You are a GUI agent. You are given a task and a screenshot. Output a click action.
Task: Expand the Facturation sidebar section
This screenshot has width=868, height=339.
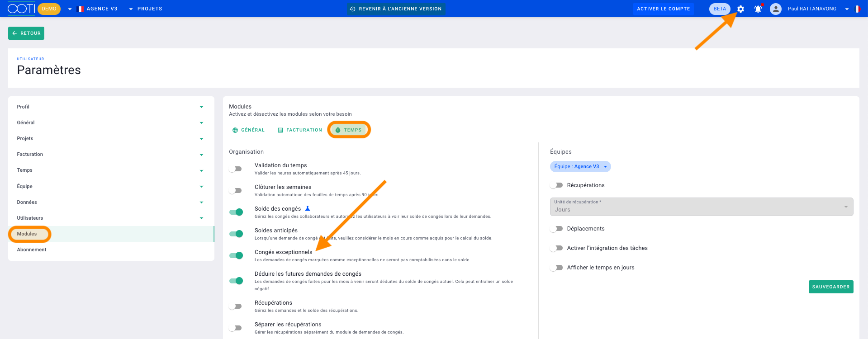point(111,154)
